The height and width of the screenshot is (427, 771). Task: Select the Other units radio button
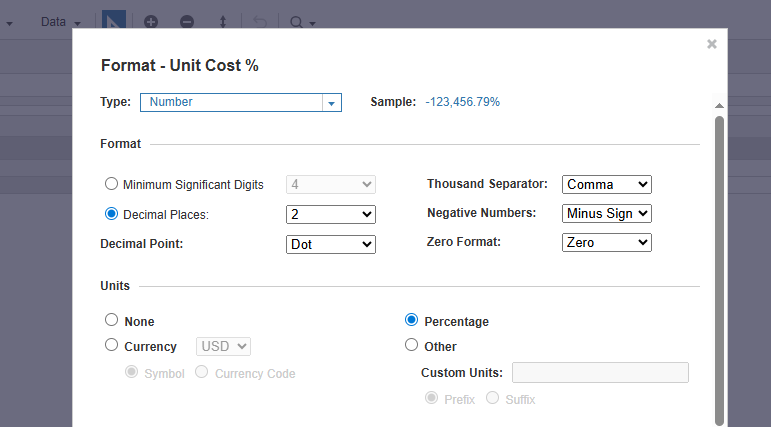[x=412, y=345]
